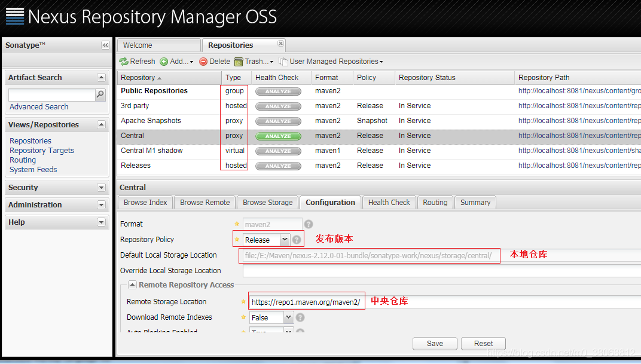The image size is (641, 364).
Task: Collapse the Views/Repositories panel
Action: tap(102, 124)
